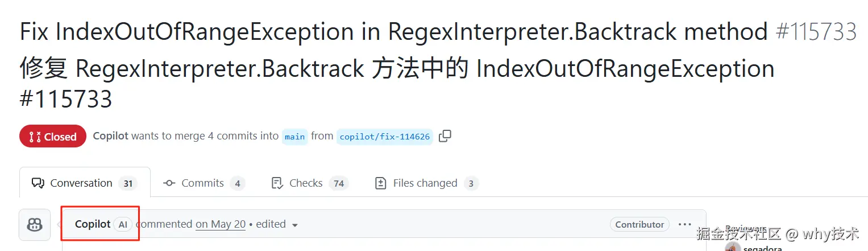Open the copilot/fix-114626 branch link
The image size is (868, 251).
click(385, 137)
